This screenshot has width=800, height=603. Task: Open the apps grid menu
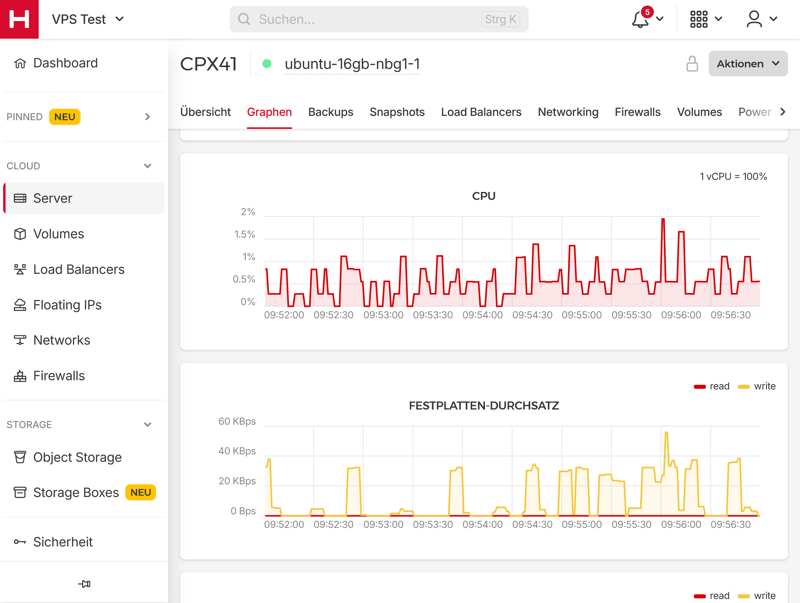699,19
